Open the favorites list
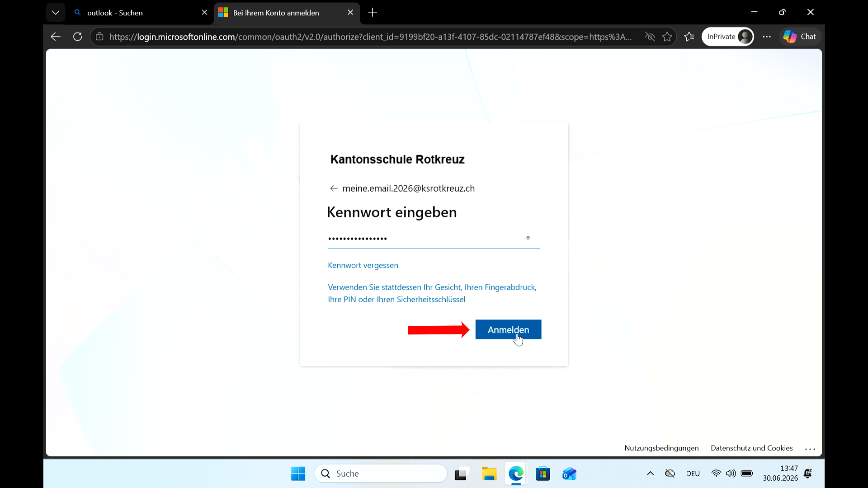The height and width of the screenshot is (488, 868). click(689, 37)
